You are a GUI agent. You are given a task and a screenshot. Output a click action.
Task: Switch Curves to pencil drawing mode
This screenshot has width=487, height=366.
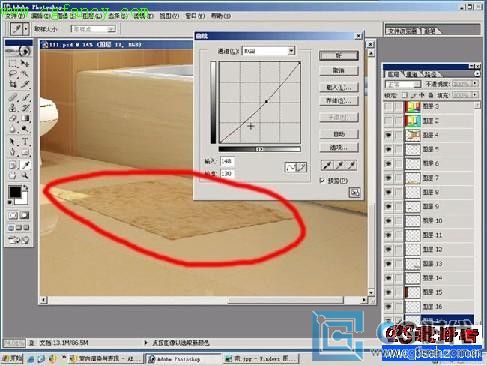[x=301, y=167]
